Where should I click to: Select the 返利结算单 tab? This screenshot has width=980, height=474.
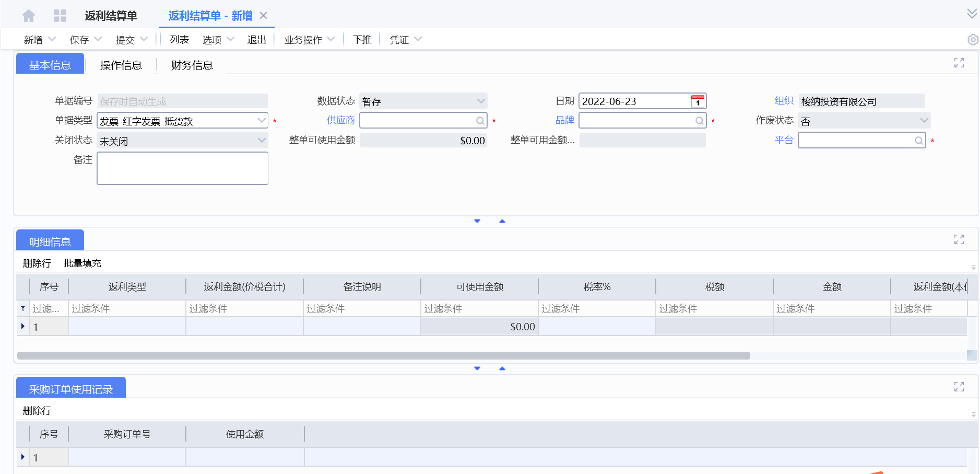pos(111,16)
